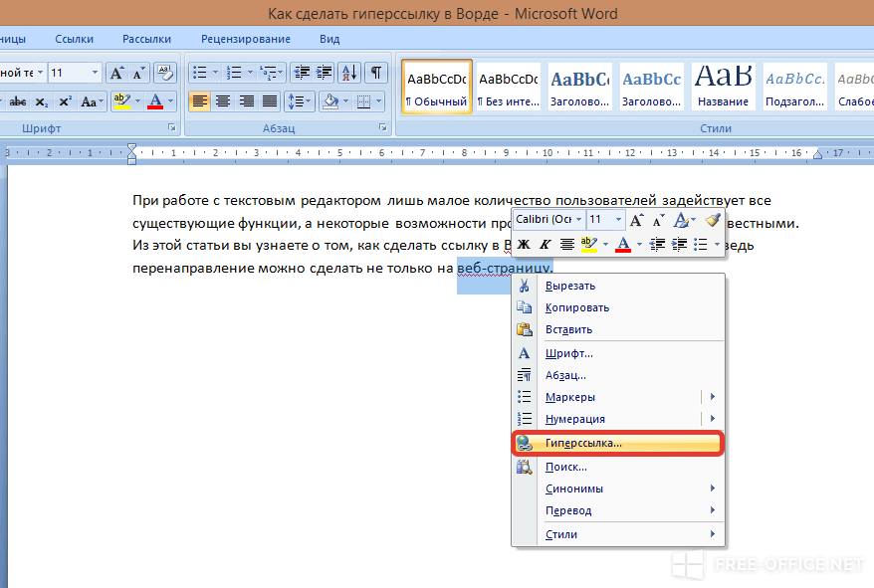Image resolution: width=874 pixels, height=588 pixels.
Task: Click the Sort icon in ribbon
Action: coord(350,73)
